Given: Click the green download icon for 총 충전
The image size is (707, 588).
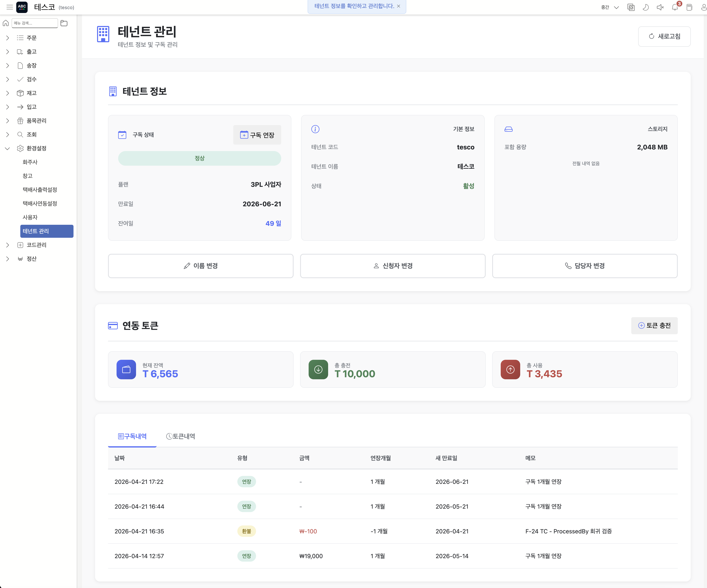Looking at the screenshot, I should (318, 370).
